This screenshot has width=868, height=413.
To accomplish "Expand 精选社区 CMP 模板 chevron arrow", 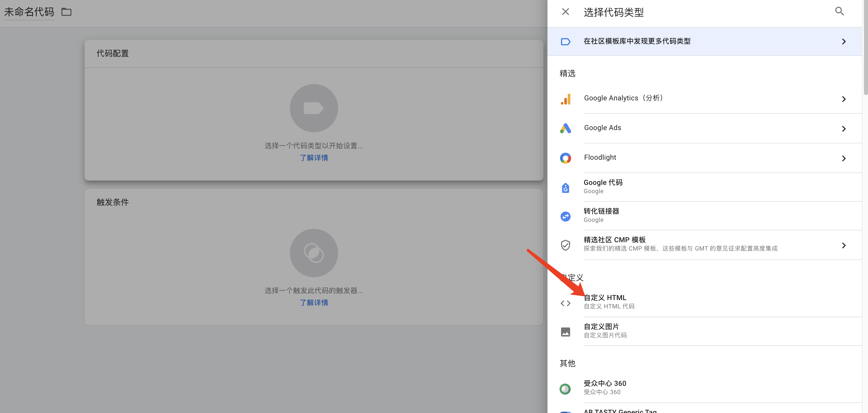I will pyautogui.click(x=843, y=245).
